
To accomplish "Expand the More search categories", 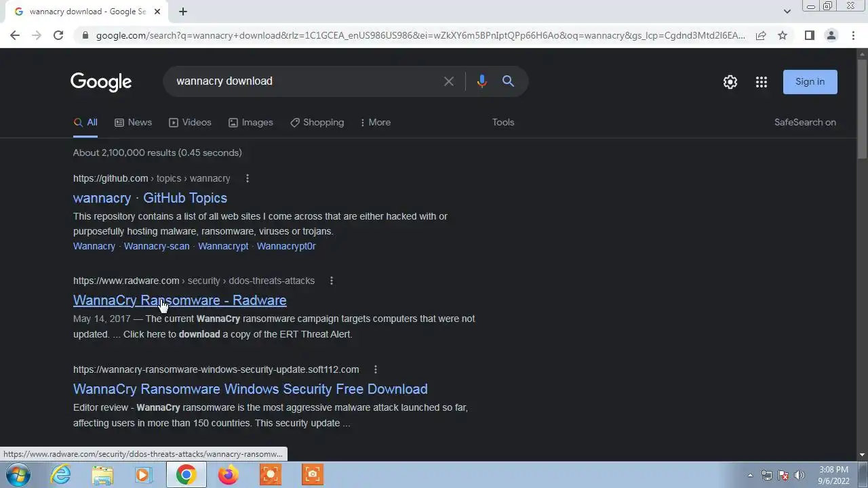I will pos(375,123).
